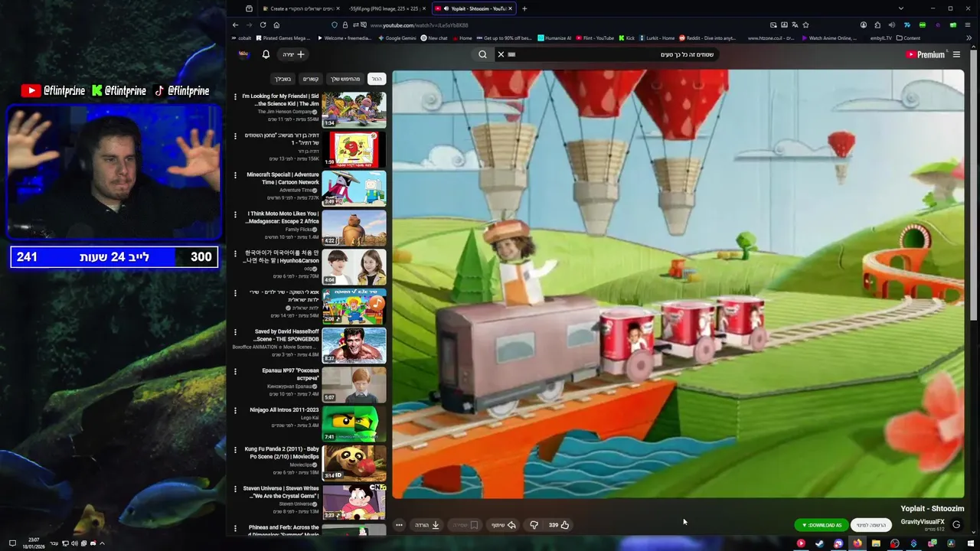This screenshot has height=551, width=980.
Task: Open Sid the Science Kid video thumbnail
Action: pos(354,109)
